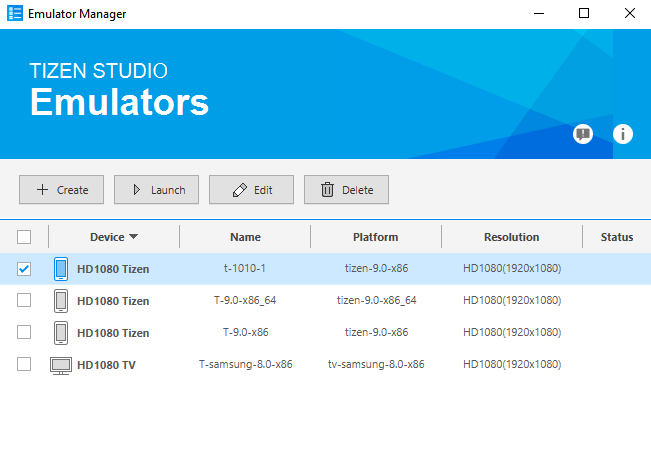Sort by the Name column header
This screenshot has width=651, height=471.
(x=245, y=237)
